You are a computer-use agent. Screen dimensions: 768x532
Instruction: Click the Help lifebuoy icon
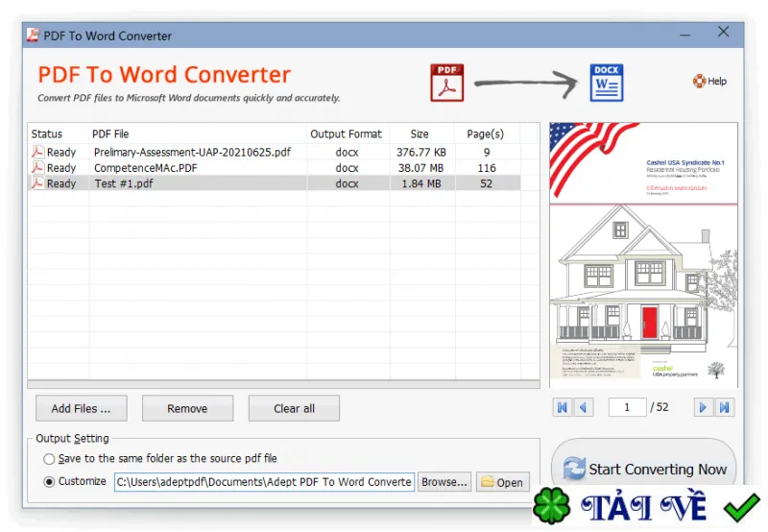699,81
